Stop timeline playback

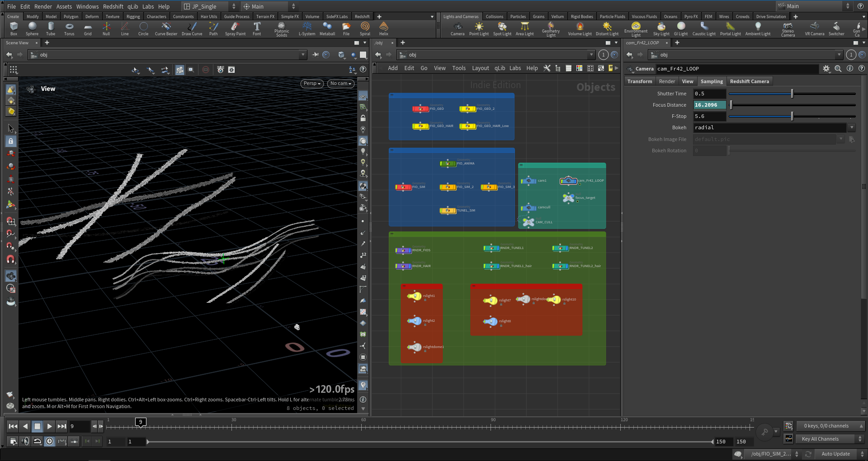pyautogui.click(x=38, y=426)
